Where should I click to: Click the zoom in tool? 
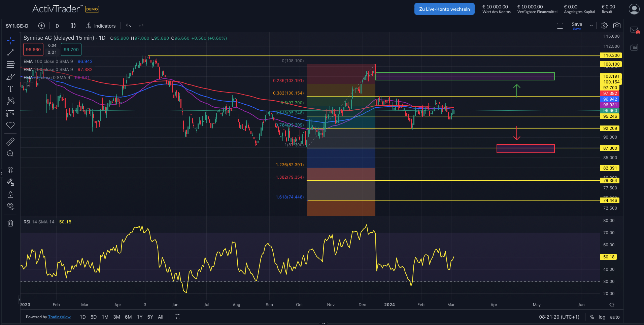10,154
